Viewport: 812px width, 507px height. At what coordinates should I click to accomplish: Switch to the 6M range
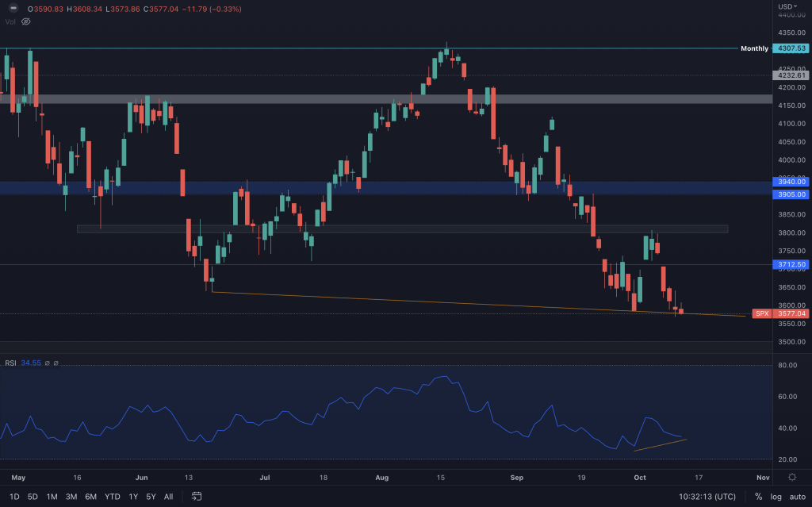[91, 497]
